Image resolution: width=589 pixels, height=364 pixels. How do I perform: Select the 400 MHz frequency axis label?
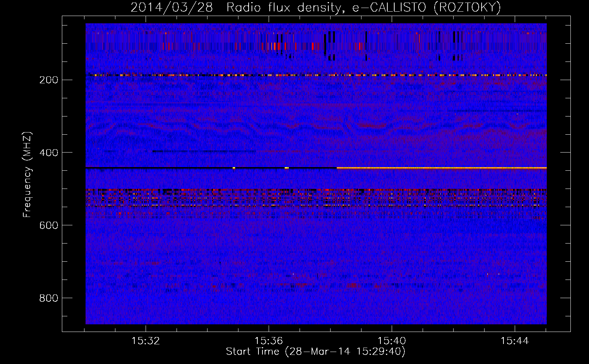(48, 153)
